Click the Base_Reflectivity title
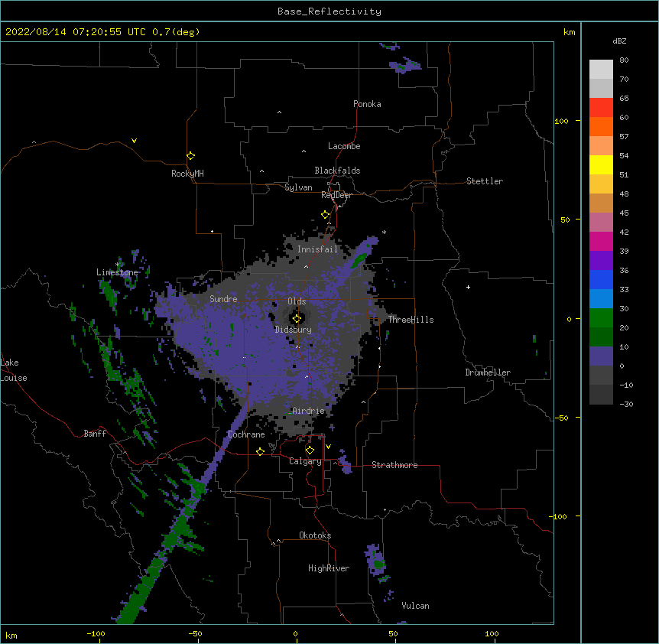 (x=329, y=11)
